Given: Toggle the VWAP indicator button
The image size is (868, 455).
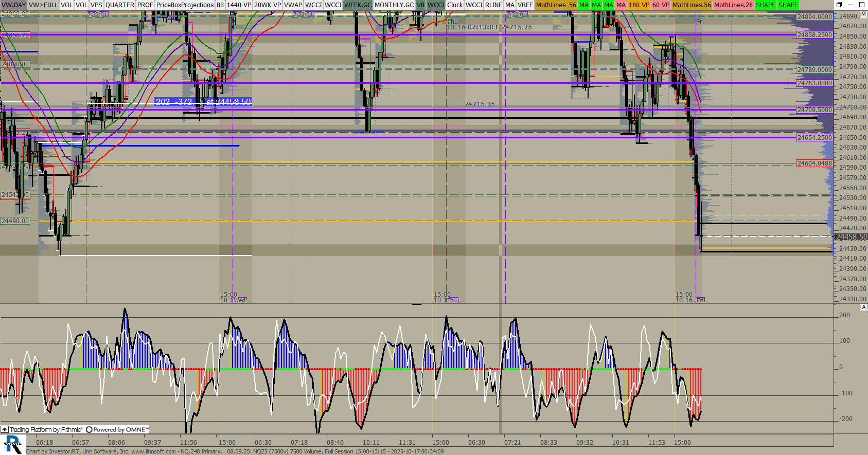Looking at the screenshot, I should point(293,5).
